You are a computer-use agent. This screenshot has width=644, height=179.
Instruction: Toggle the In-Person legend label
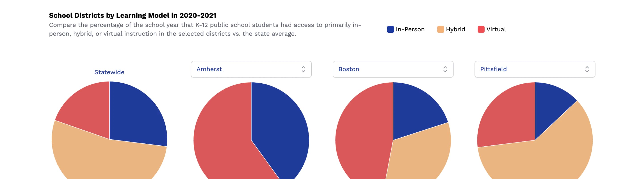(x=410, y=29)
